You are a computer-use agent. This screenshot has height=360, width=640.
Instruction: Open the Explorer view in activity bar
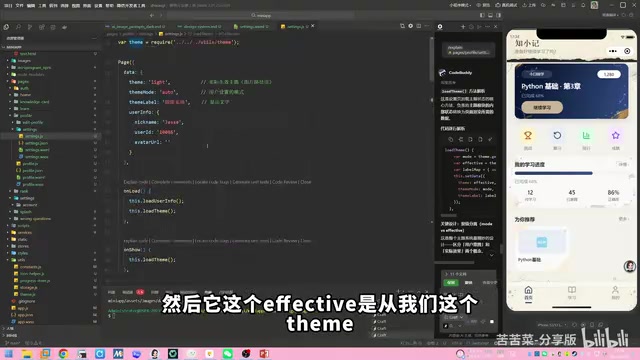(6, 27)
